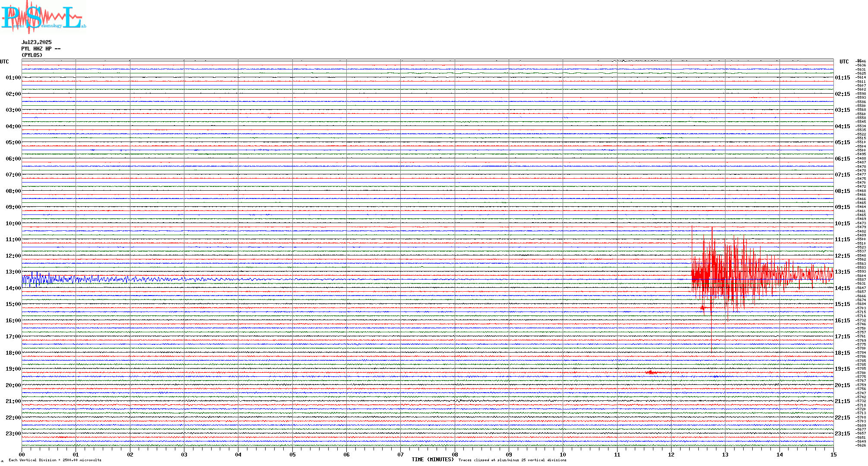Viewport: 868px width, 466px height.
Task: Click the "15:00" hour label
Action: click(13, 304)
